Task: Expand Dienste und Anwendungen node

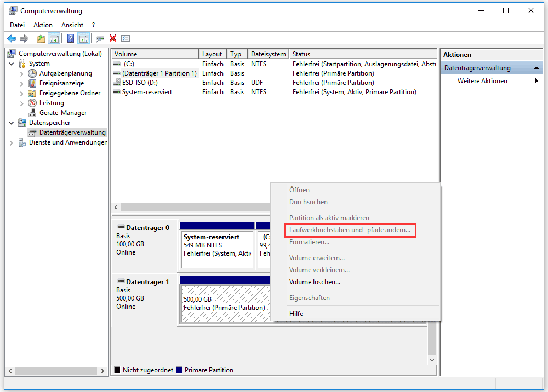Action: tap(12, 142)
